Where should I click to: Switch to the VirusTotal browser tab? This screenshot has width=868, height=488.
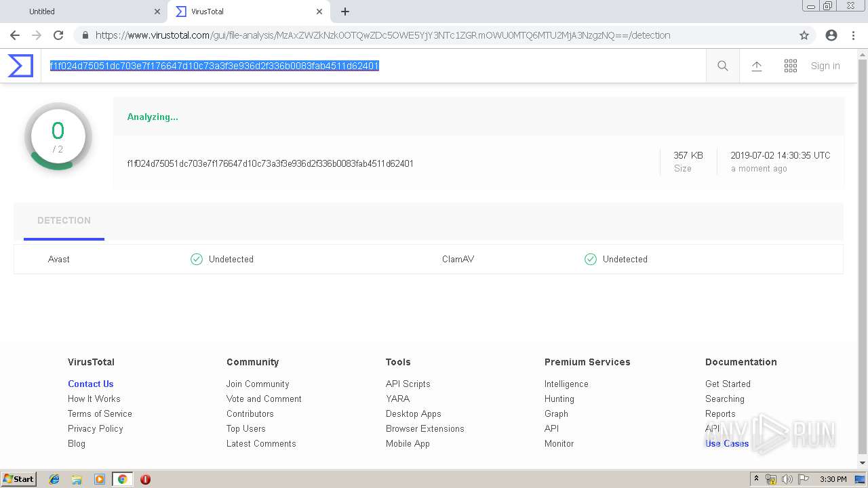pyautogui.click(x=248, y=12)
